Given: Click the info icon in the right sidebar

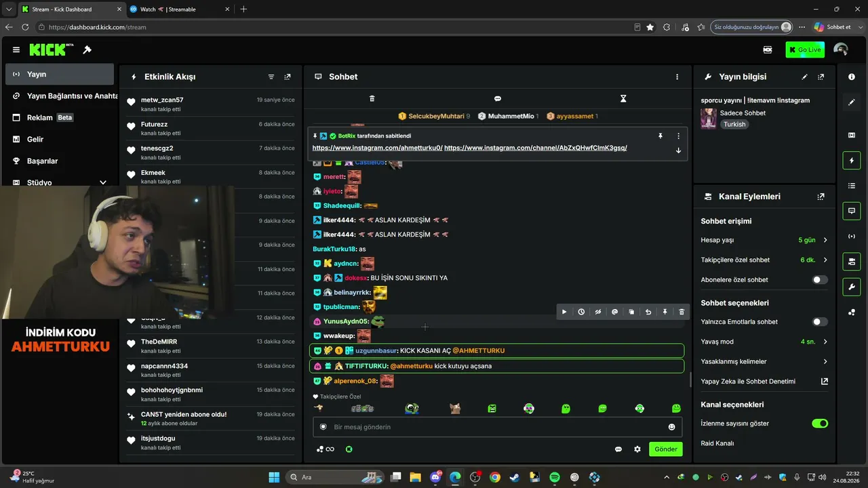Looking at the screenshot, I should 852,77.
